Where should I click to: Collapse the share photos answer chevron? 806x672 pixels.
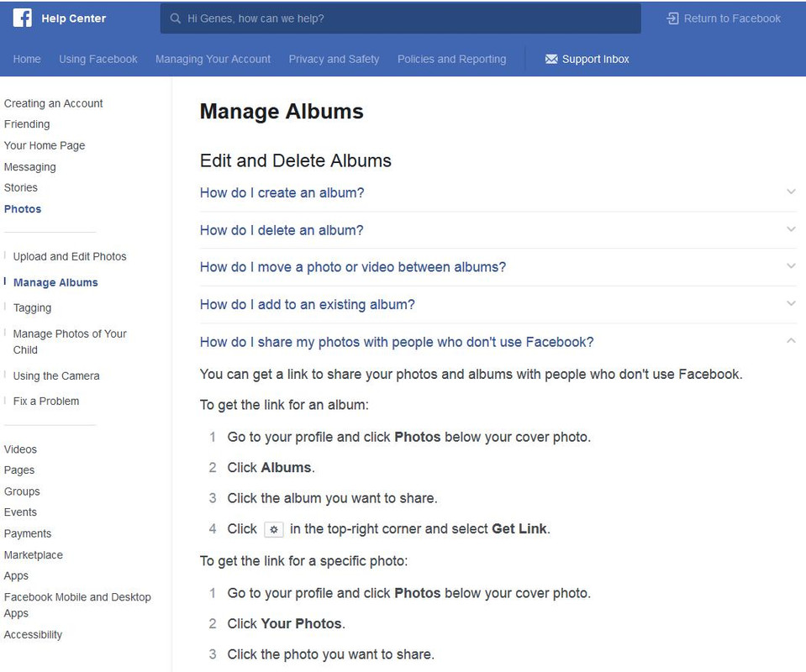(791, 341)
